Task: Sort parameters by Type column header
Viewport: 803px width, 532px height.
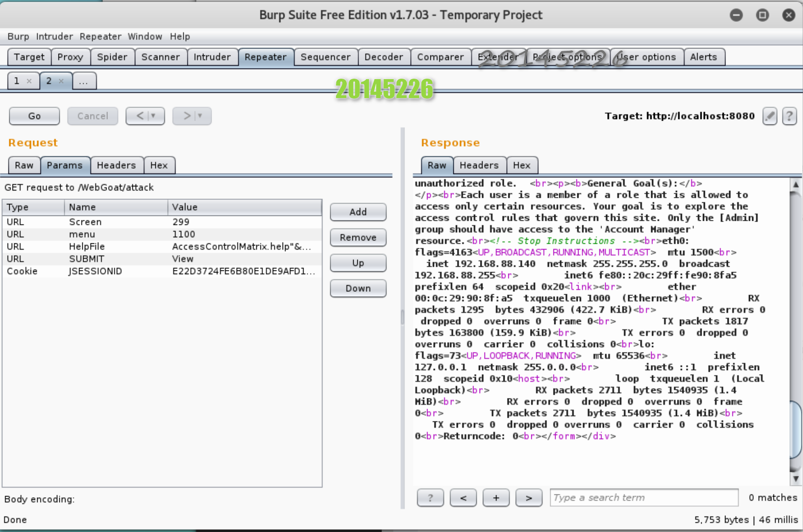Action: coord(34,207)
